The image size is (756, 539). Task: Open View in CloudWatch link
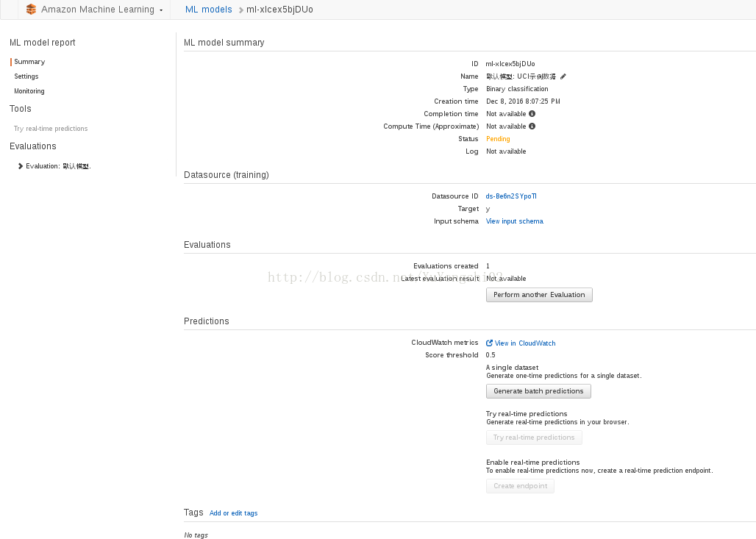[x=525, y=343]
